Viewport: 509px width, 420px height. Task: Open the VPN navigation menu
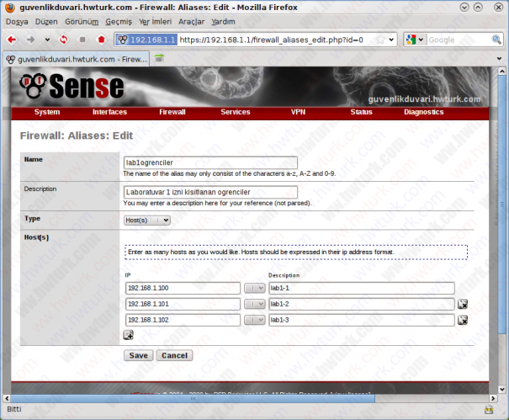298,112
